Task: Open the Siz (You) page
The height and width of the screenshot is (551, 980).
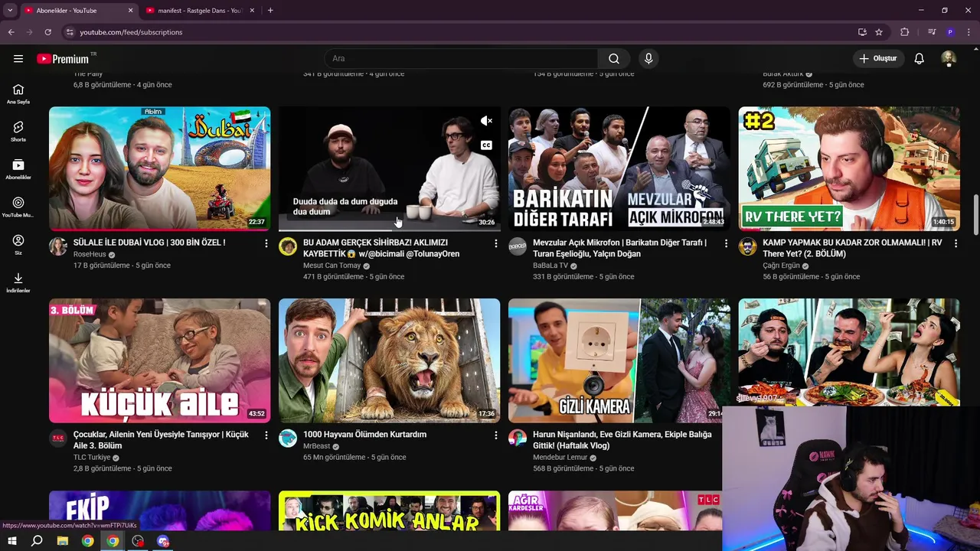Action: [x=18, y=245]
